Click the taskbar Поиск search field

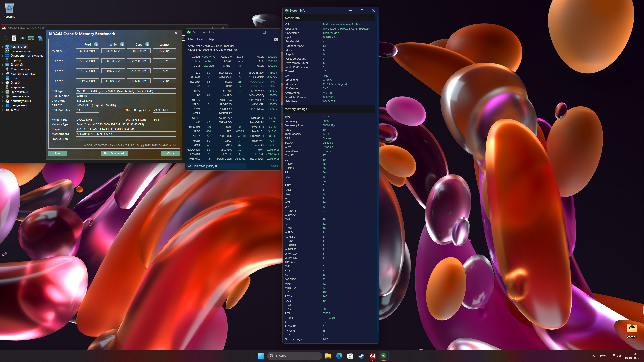click(294, 356)
